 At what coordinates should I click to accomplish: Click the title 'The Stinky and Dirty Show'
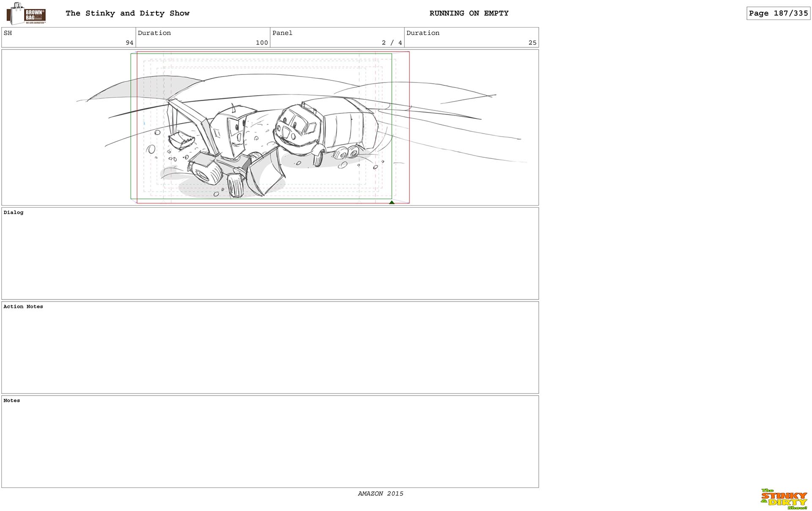point(127,13)
